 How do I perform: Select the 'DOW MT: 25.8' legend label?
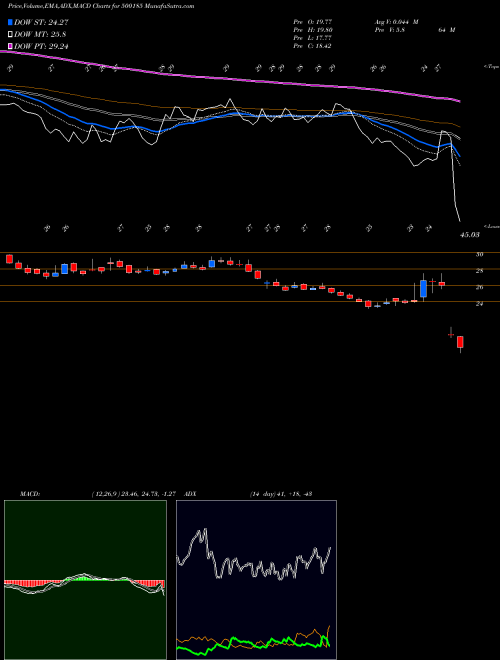pyautogui.click(x=40, y=34)
